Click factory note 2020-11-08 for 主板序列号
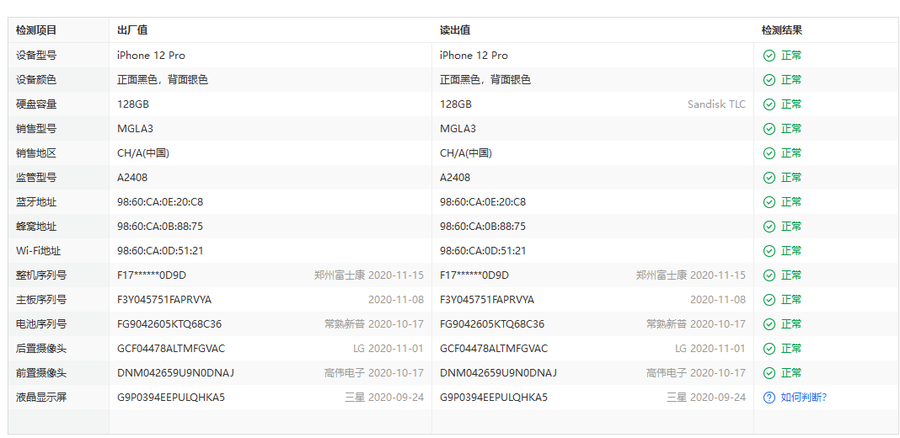Image resolution: width=900 pixels, height=438 pixels. pyautogui.click(x=396, y=300)
